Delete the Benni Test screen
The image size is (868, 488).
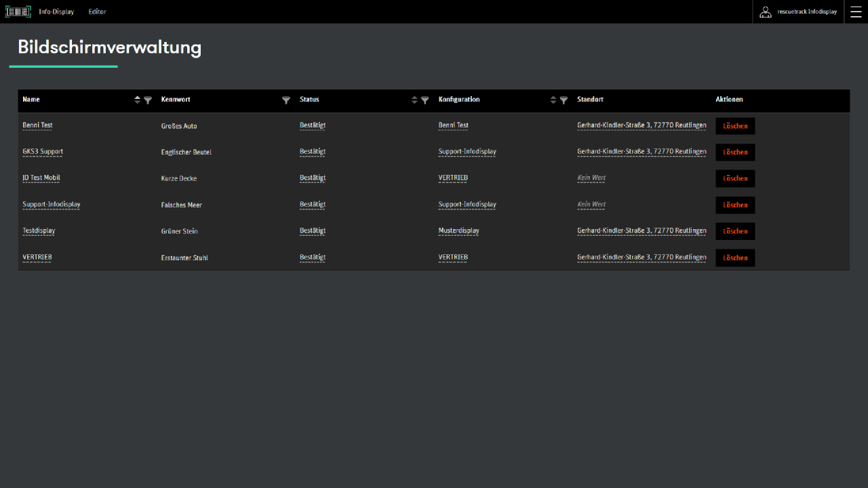tap(735, 126)
